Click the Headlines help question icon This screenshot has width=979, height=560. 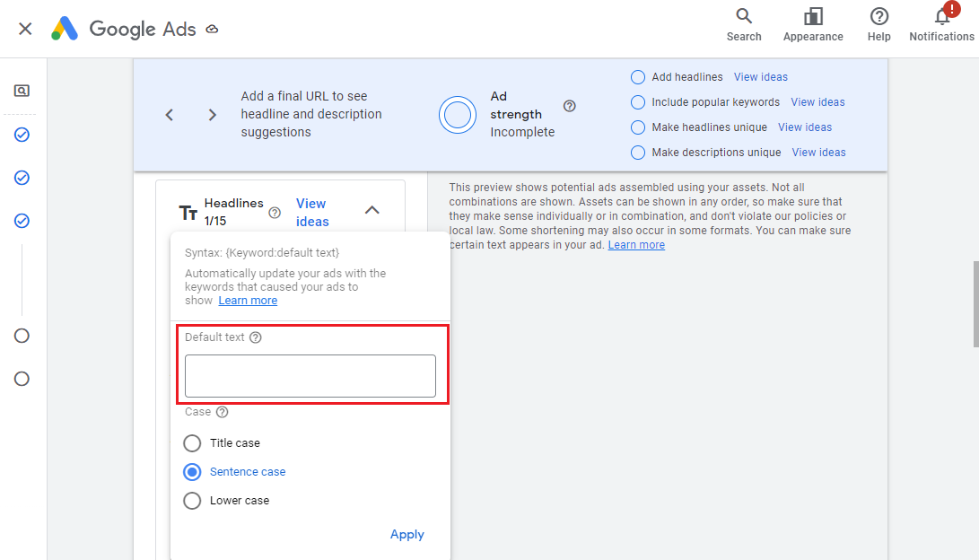[275, 213]
